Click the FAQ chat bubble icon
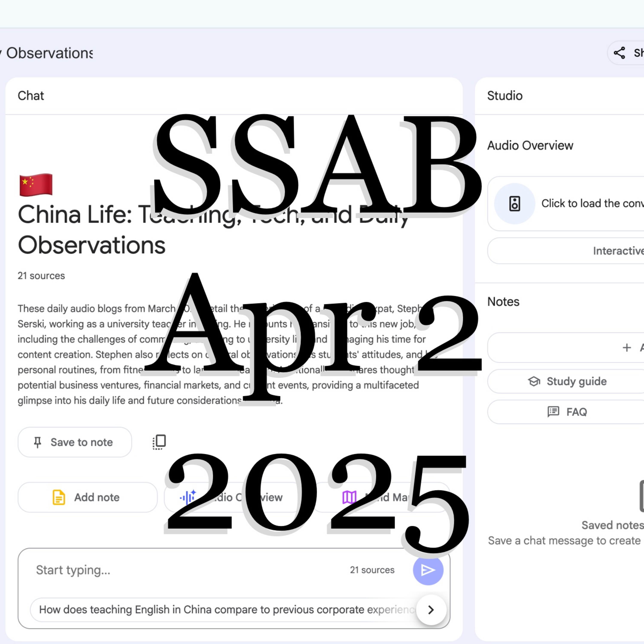 click(x=553, y=412)
